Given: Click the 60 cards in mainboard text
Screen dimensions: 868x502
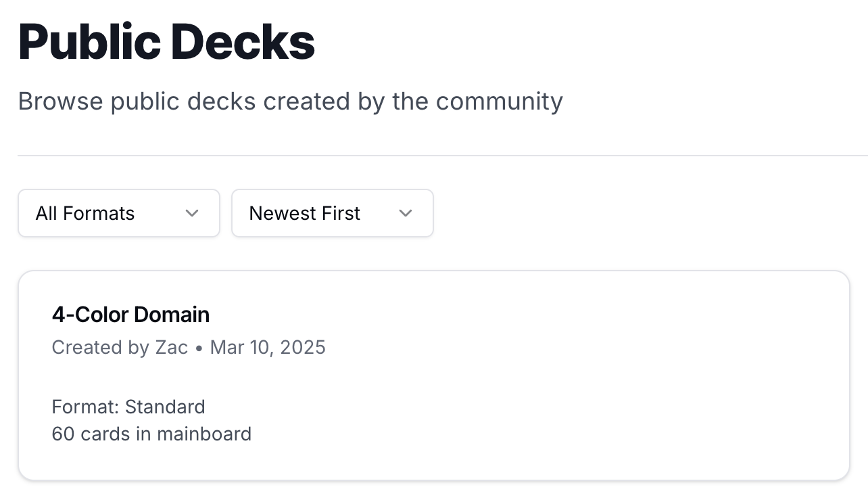Looking at the screenshot, I should click(x=151, y=434).
